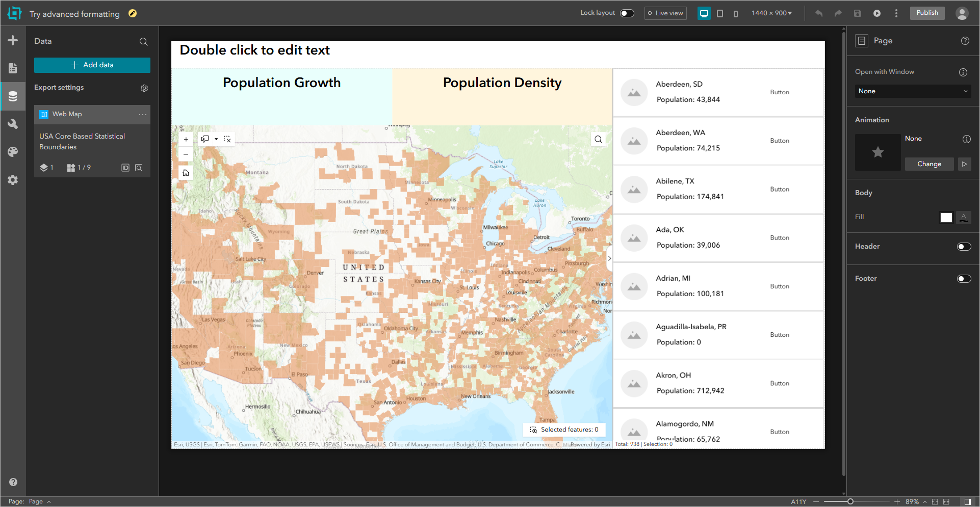
Task: Pick the Body Fill color swatch
Action: [x=946, y=218]
